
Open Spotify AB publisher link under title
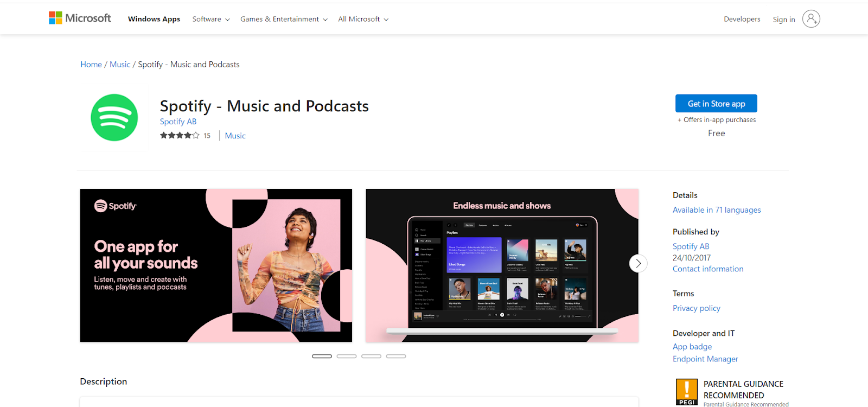178,122
